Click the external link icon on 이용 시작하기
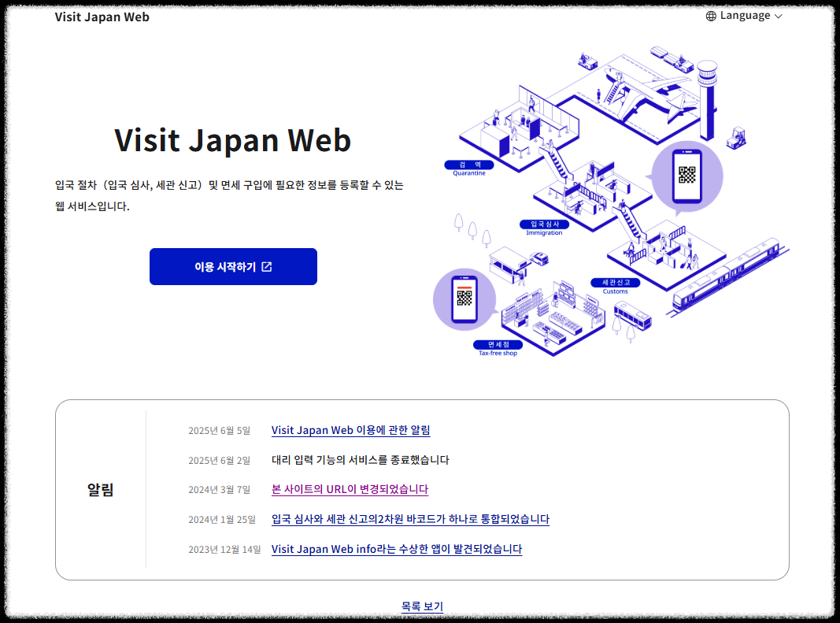The image size is (840, 623). tap(267, 266)
